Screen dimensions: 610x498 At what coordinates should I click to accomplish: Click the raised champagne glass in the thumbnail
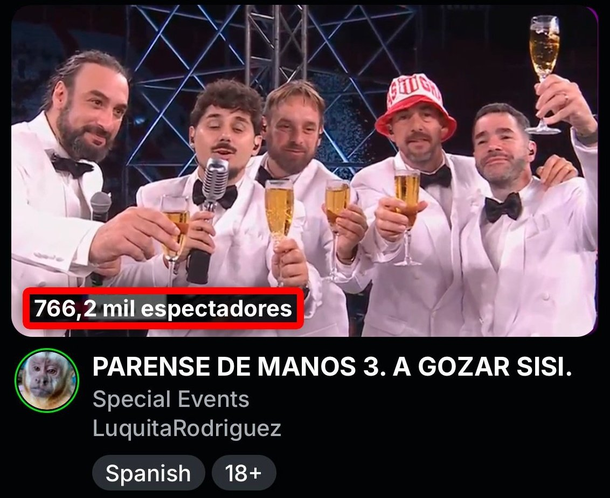pyautogui.click(x=544, y=74)
